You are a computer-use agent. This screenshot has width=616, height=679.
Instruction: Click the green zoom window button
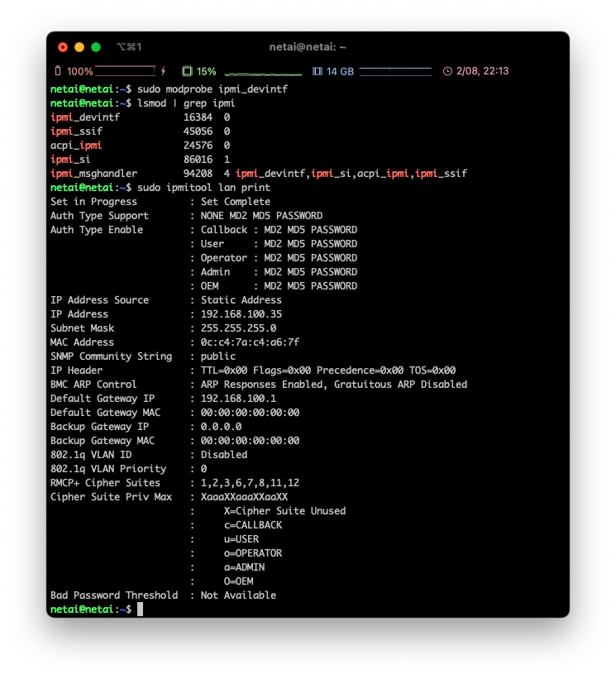point(96,47)
